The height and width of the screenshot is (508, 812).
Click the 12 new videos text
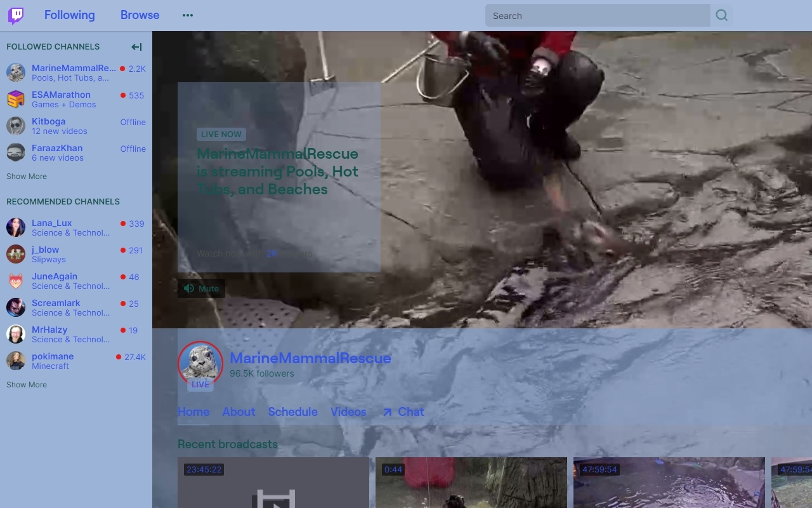click(60, 131)
